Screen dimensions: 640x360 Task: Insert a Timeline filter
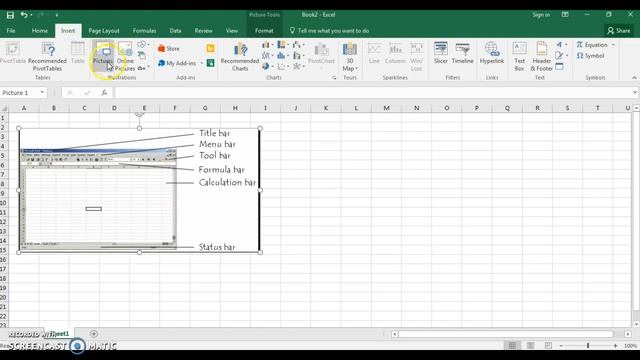(462, 53)
